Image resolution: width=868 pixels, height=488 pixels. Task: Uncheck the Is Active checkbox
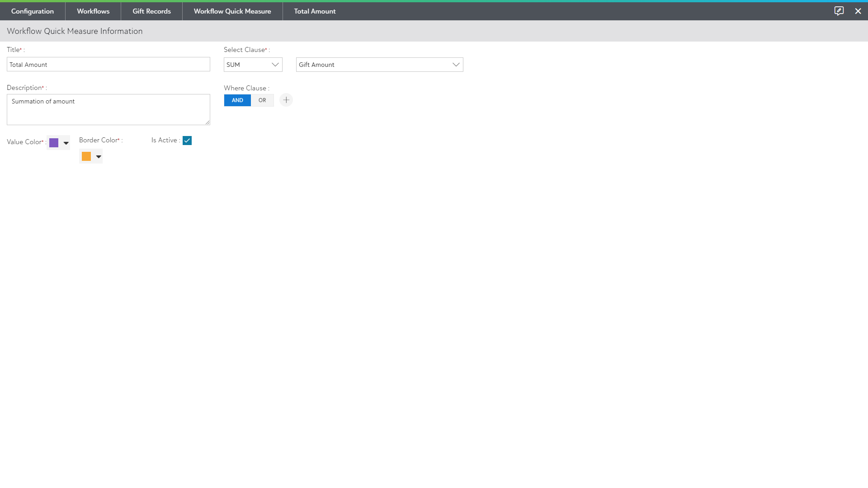click(187, 141)
